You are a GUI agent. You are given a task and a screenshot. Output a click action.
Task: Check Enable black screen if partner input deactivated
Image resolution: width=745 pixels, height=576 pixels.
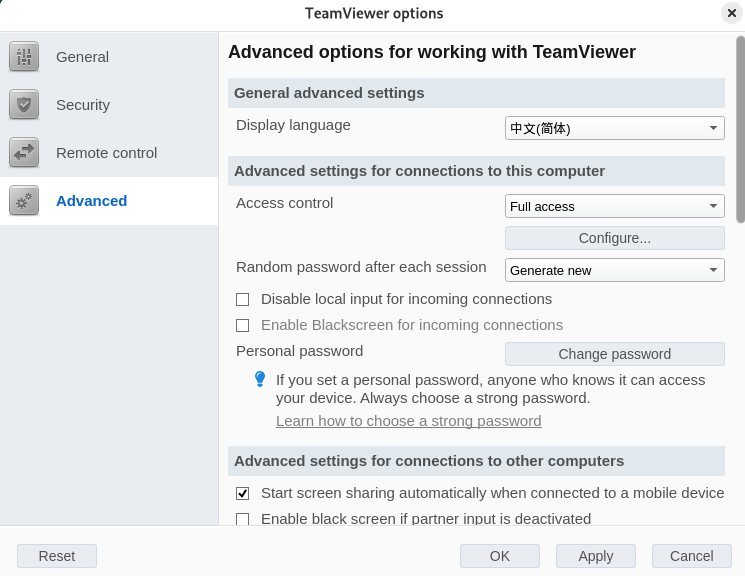242,519
